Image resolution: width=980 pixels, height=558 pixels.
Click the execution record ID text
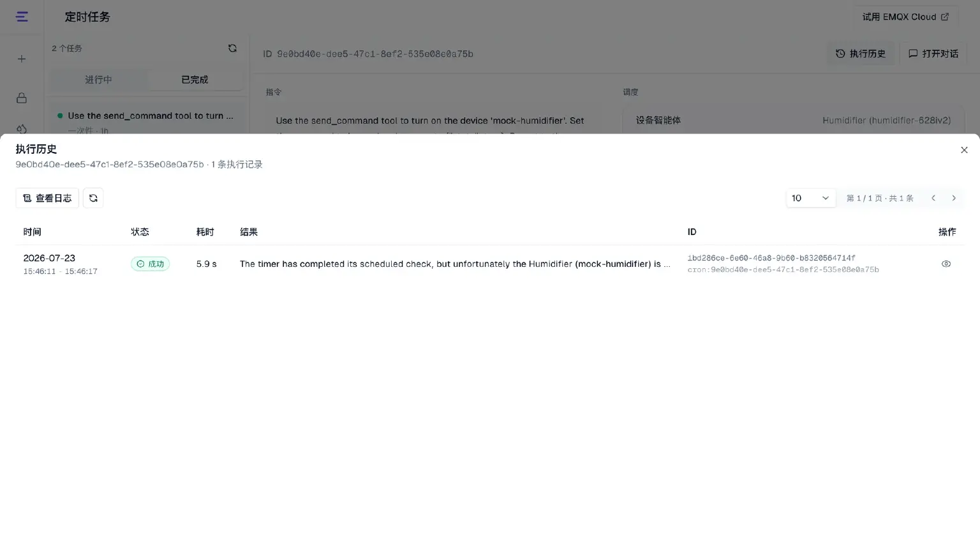click(771, 258)
